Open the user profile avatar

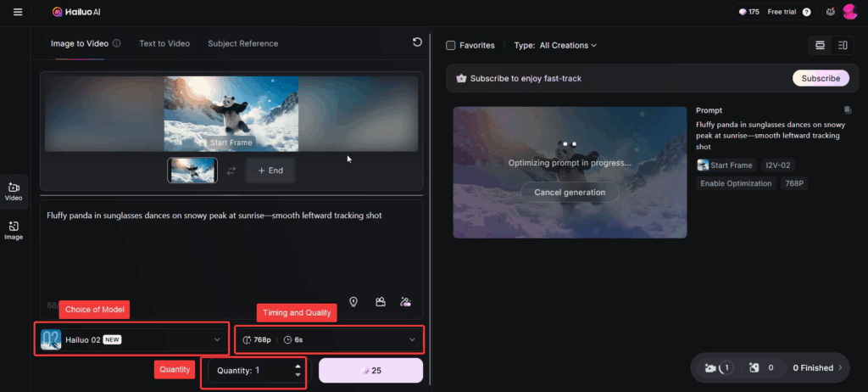[x=849, y=12]
